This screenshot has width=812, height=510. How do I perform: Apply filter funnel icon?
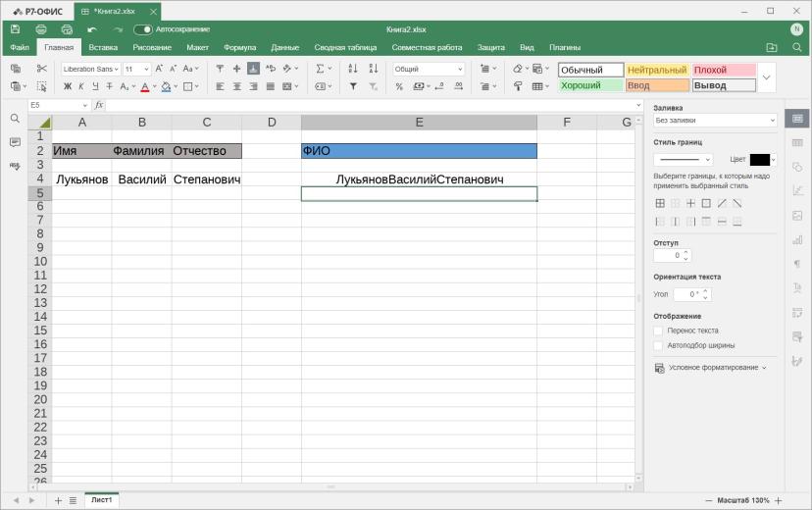(353, 86)
